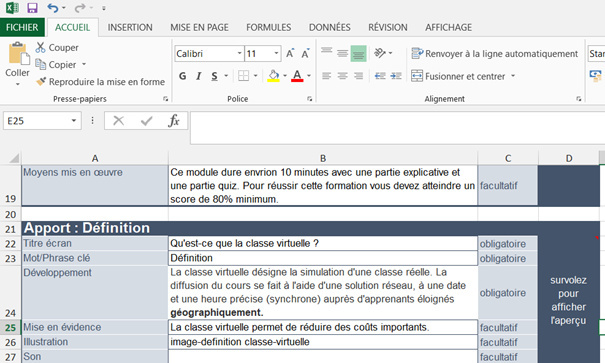Open Customize Quick Access Toolbar arrow
Screen dimensions: 605x363
104,8
